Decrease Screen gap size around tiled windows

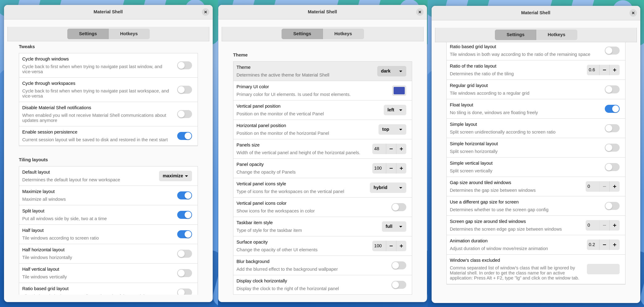point(604,225)
